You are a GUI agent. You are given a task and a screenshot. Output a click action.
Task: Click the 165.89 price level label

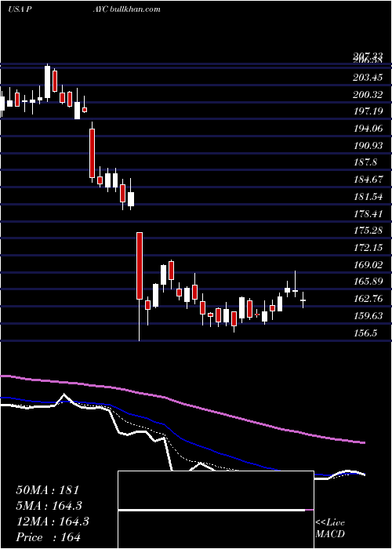click(x=368, y=282)
